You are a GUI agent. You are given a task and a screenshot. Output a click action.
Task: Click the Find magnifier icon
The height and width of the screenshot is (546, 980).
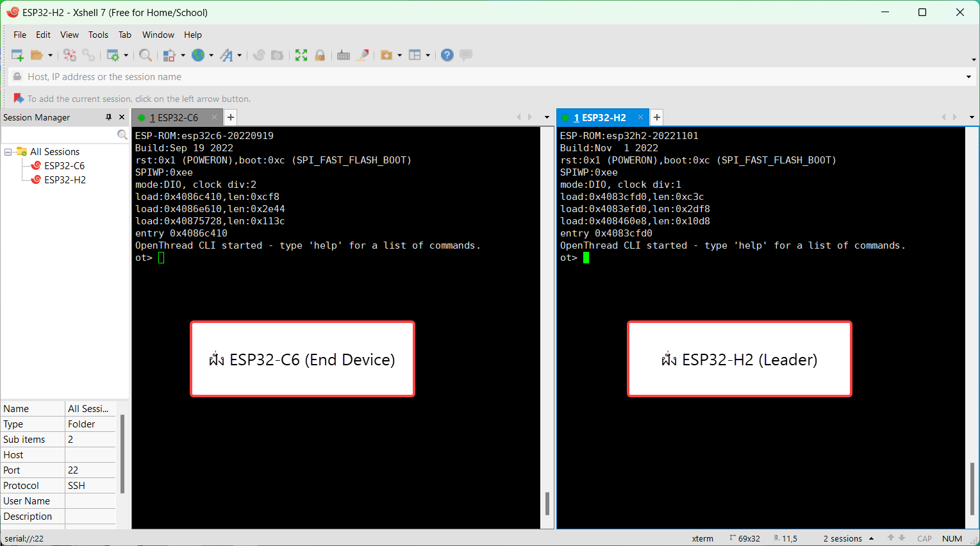click(x=145, y=55)
